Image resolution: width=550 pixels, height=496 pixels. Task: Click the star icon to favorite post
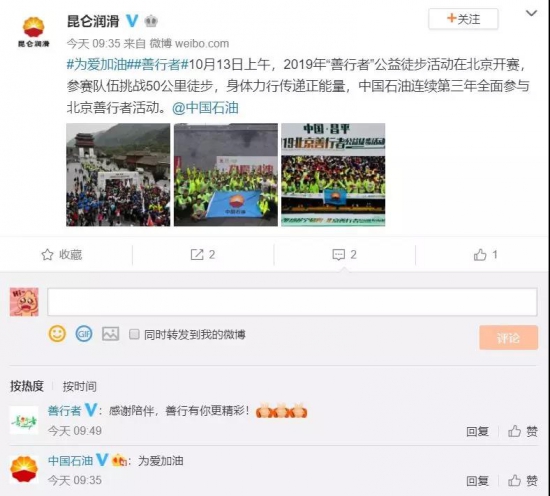(47, 255)
